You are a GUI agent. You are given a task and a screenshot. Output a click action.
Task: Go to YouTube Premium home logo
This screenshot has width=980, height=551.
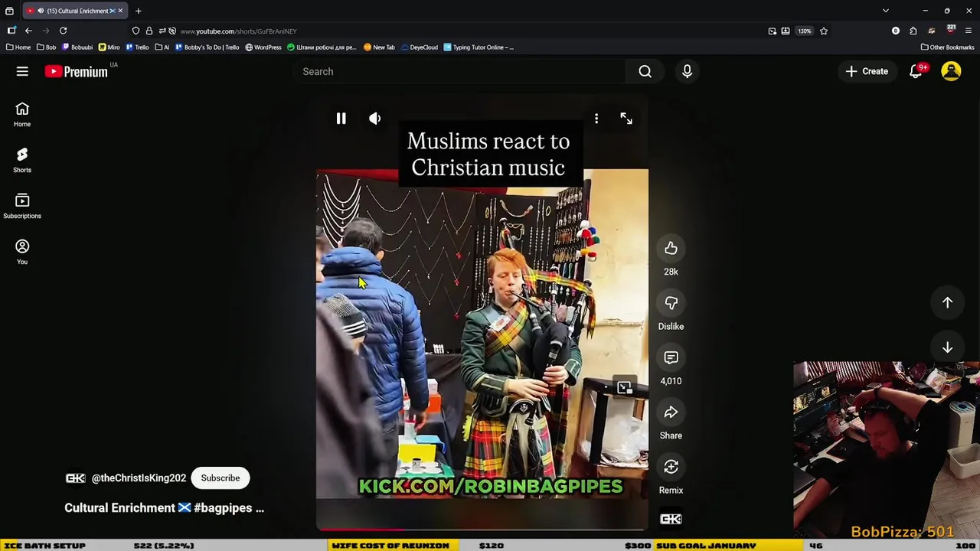pyautogui.click(x=77, y=71)
